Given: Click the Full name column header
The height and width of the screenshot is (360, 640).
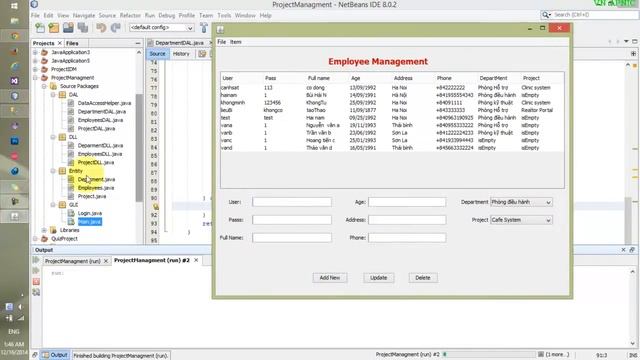Looking at the screenshot, I should tap(319, 78).
